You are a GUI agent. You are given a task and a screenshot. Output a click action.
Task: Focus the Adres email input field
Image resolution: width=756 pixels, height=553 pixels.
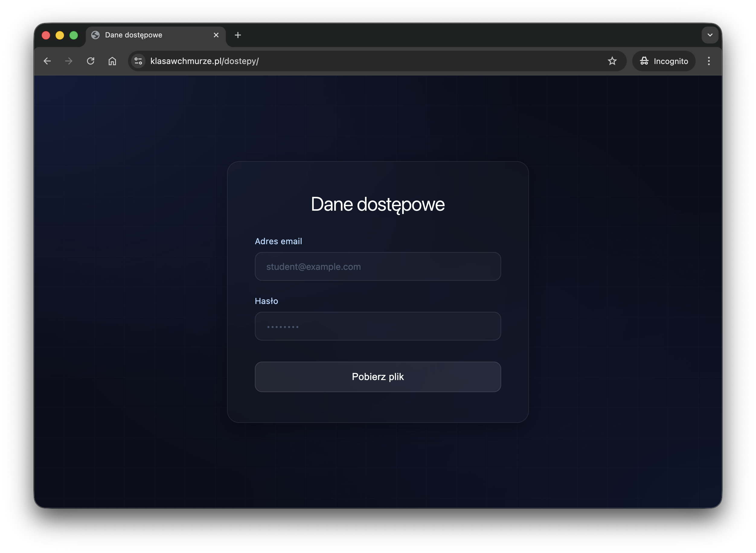tap(378, 267)
